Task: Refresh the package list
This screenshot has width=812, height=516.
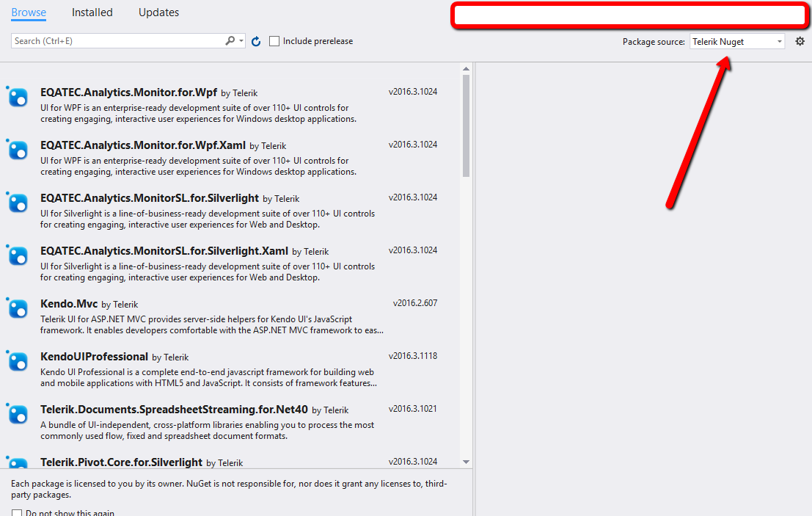Action: (256, 41)
